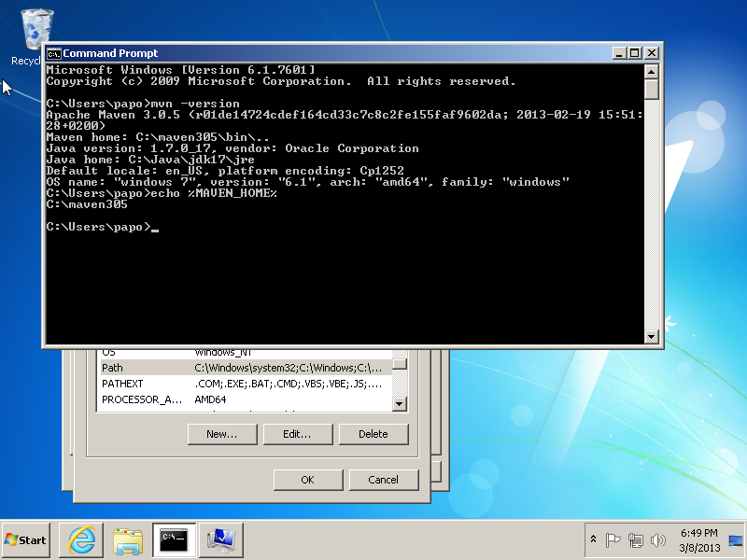
Task: Click the Command Prompt scroll-up arrow
Action: [x=651, y=72]
